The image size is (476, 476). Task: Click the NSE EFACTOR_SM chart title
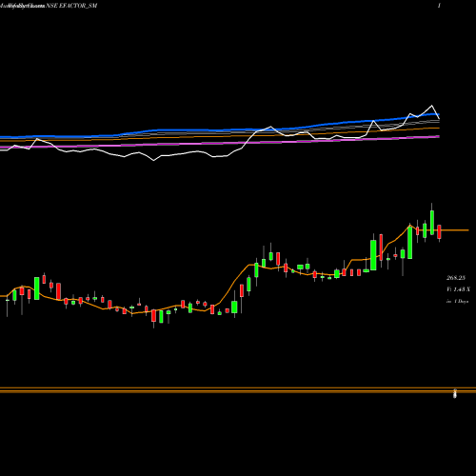[71, 6]
